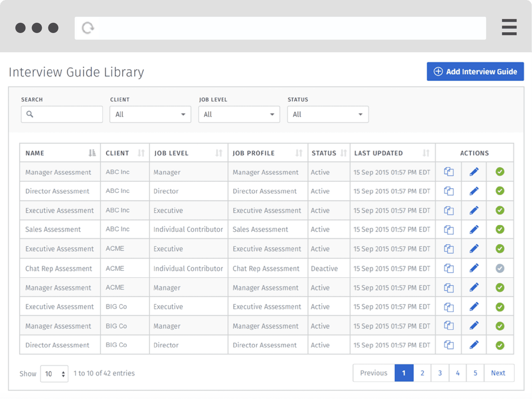Open the Status filter dropdown

pos(328,114)
